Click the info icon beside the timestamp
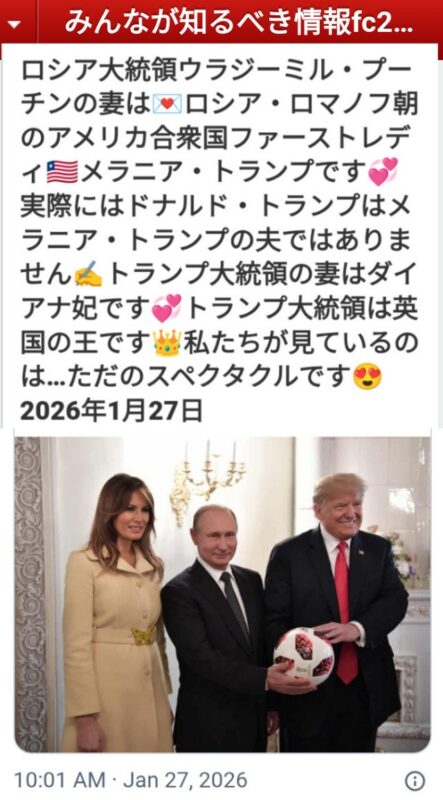Image resolution: width=443 pixels, height=800 pixels. pyautogui.click(x=415, y=780)
